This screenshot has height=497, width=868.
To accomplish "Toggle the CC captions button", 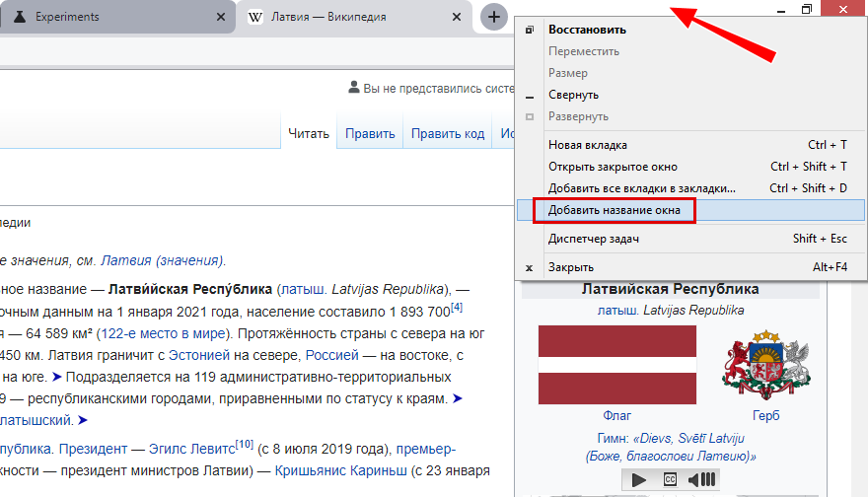I will pos(670,479).
